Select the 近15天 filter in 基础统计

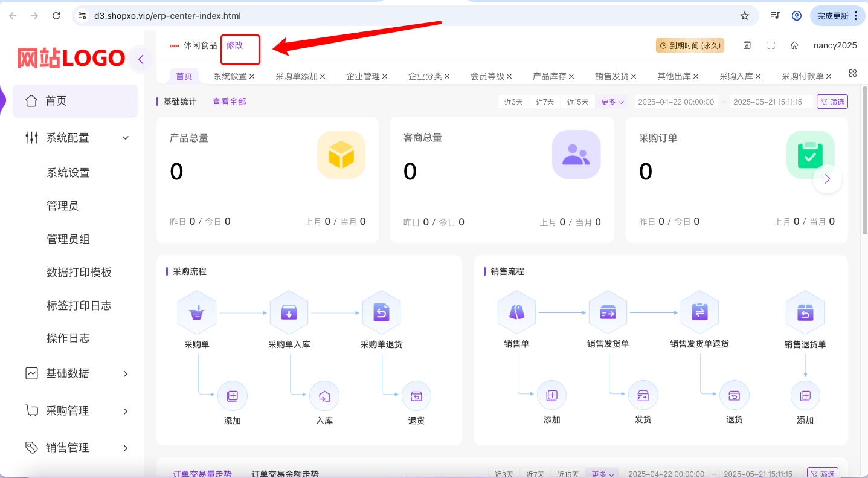(x=577, y=102)
